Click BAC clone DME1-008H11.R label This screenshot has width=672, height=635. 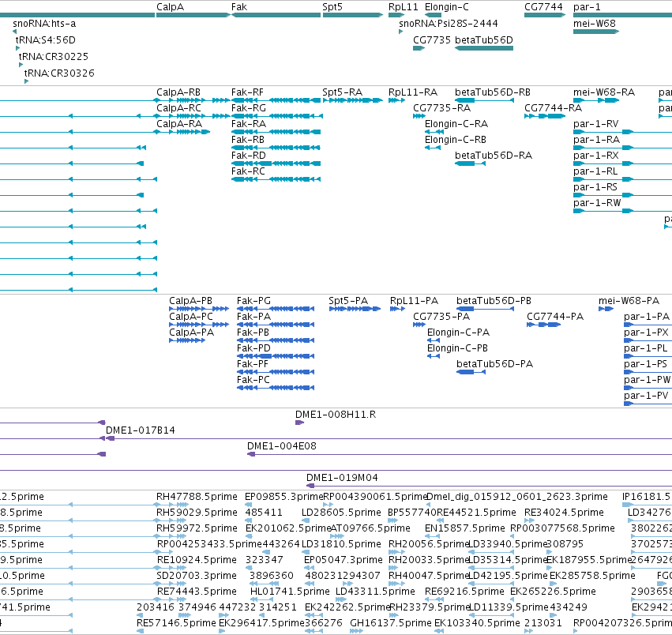(336, 415)
